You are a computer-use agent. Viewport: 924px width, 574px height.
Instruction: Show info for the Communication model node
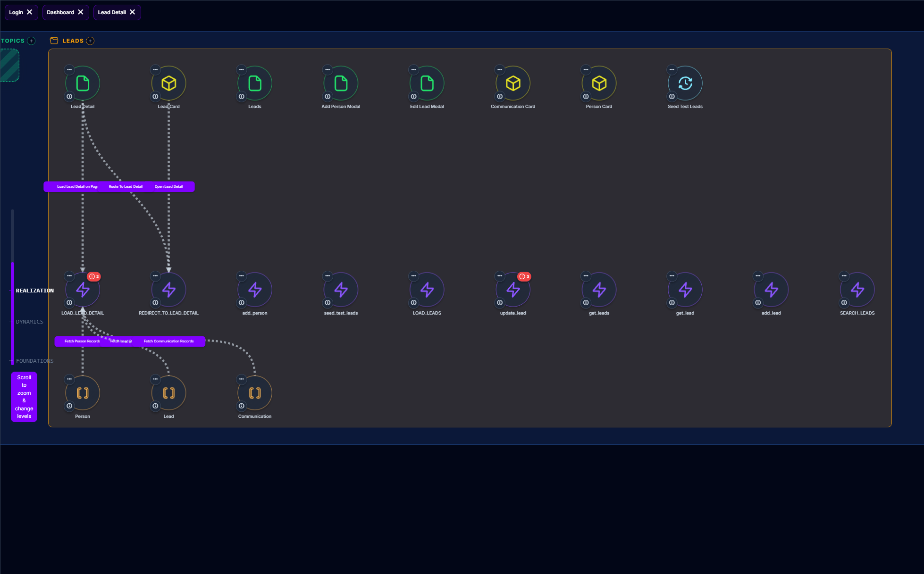[242, 406]
